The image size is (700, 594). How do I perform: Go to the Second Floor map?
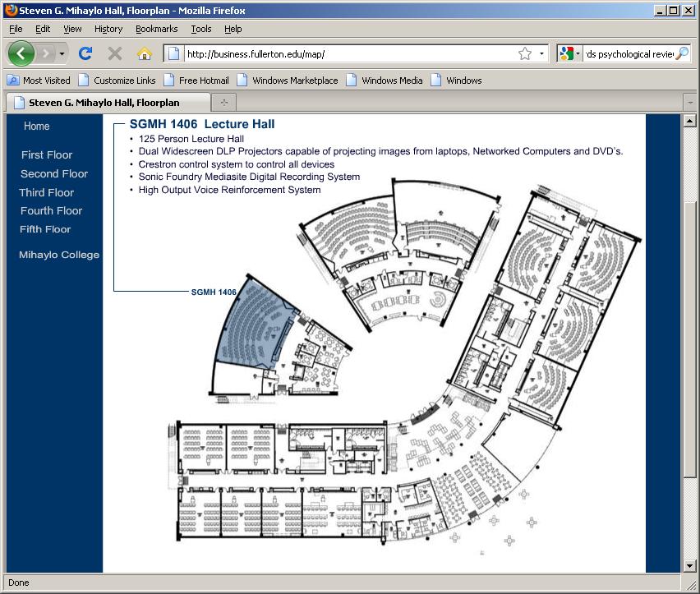click(x=54, y=173)
